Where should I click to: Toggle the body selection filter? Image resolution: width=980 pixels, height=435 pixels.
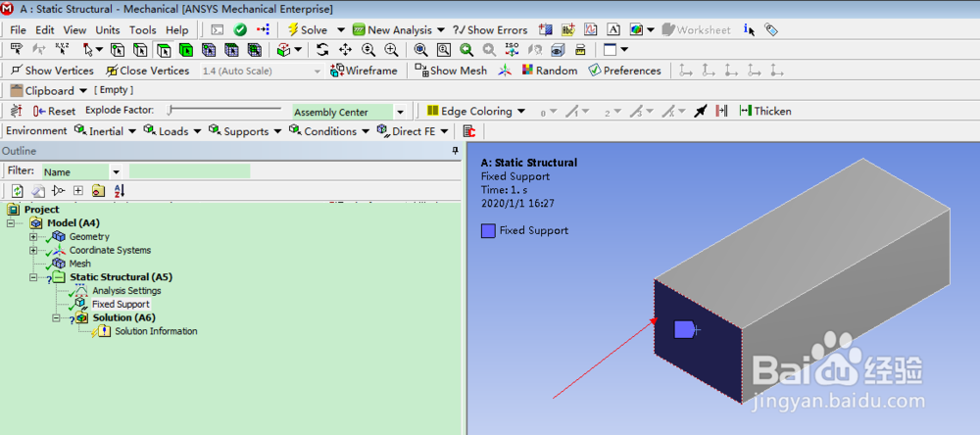186,50
